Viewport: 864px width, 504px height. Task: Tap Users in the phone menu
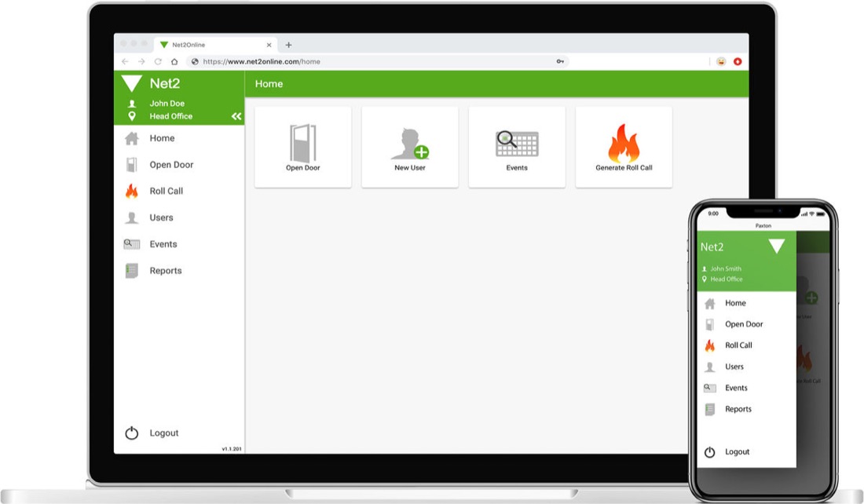click(734, 367)
